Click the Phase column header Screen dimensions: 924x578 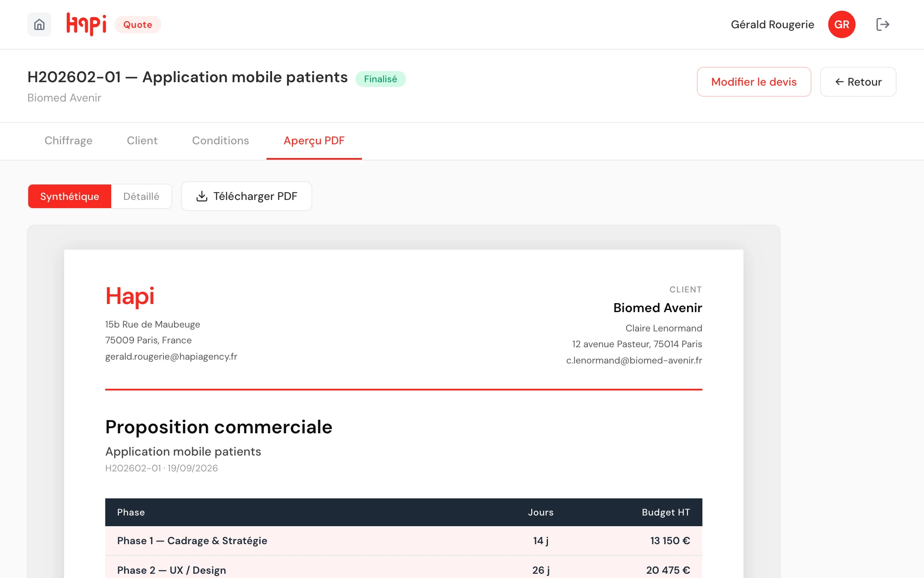131,512
